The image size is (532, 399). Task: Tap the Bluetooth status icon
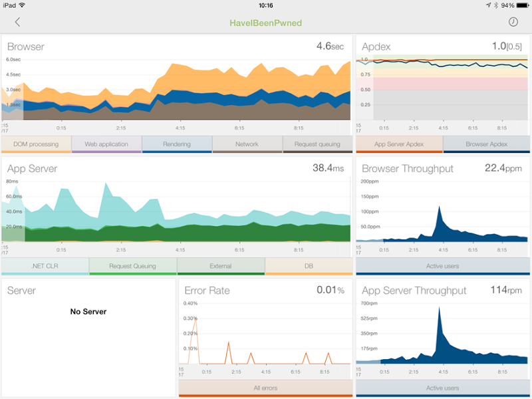(495, 5)
